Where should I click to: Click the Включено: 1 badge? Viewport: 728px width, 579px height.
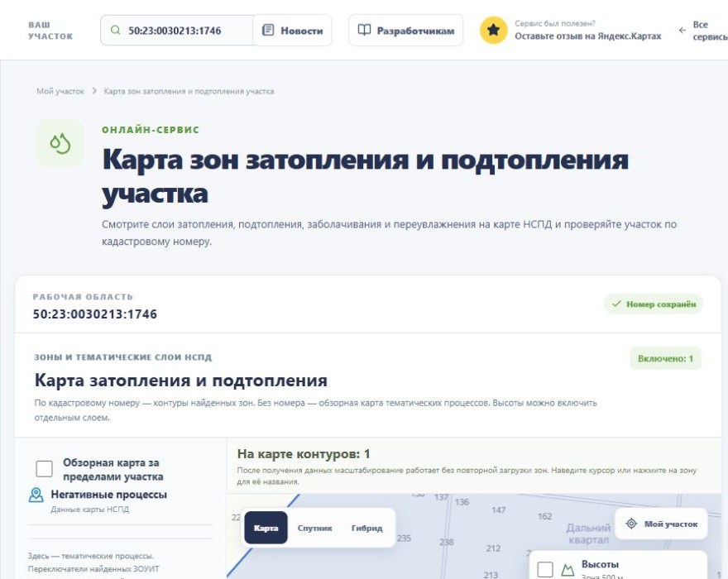pyautogui.click(x=665, y=358)
